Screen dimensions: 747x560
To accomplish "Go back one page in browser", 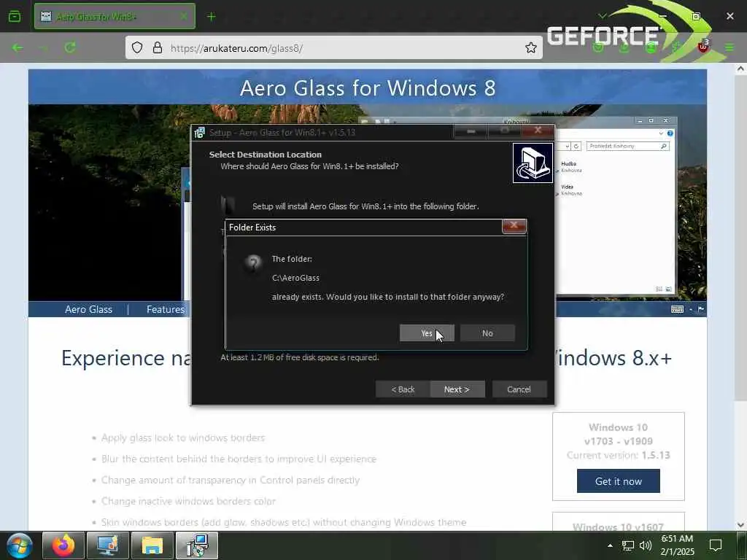I will [18, 47].
